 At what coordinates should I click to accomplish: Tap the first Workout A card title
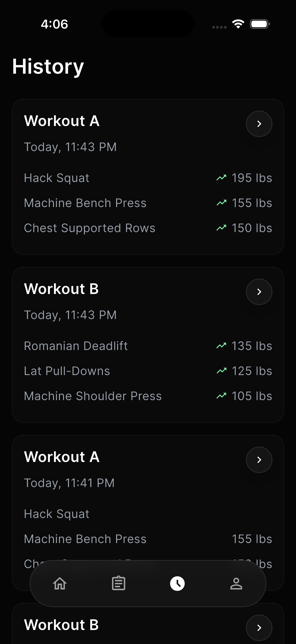click(x=62, y=121)
